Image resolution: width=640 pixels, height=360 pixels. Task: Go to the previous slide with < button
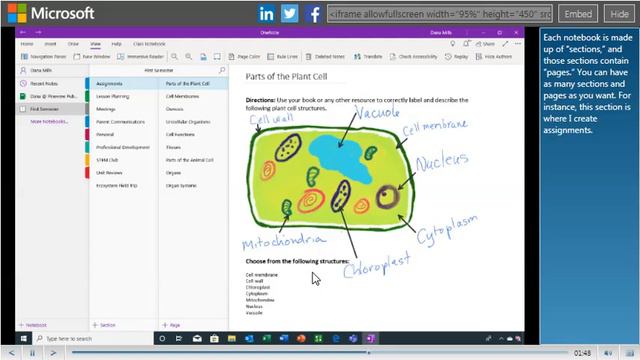click(11, 353)
